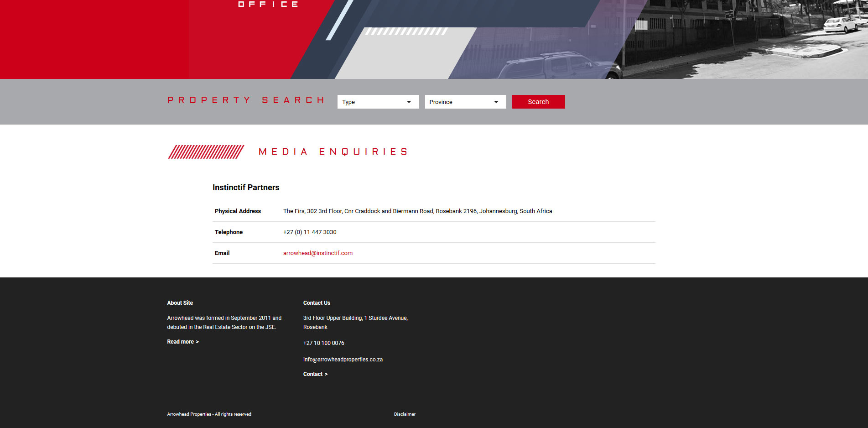Click the OFFICE banner title text
Image resolution: width=868 pixels, height=428 pixels.
(x=268, y=4)
